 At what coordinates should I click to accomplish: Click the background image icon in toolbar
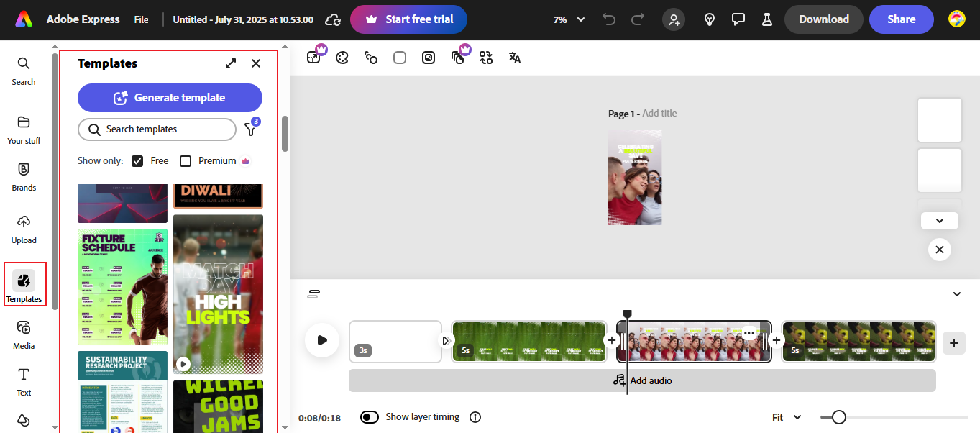pos(429,58)
